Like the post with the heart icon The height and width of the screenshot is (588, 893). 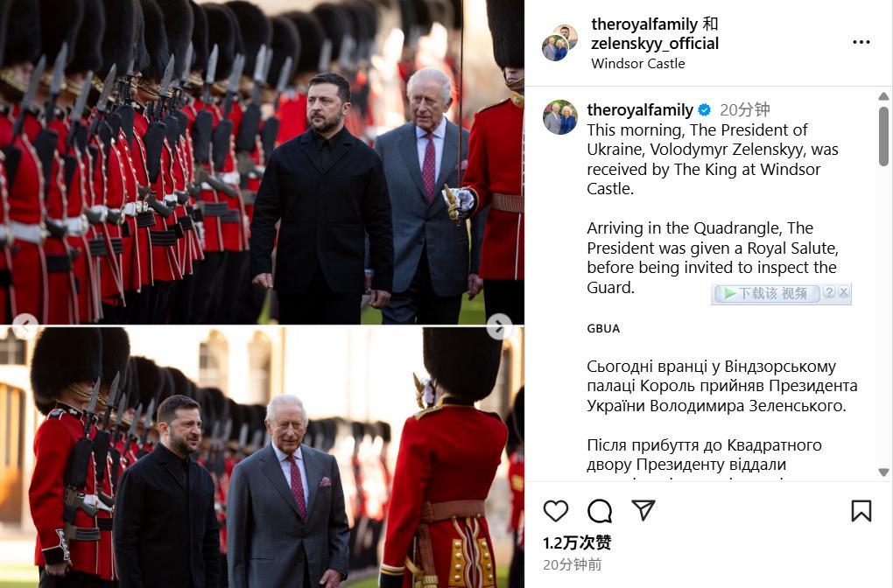(x=555, y=511)
